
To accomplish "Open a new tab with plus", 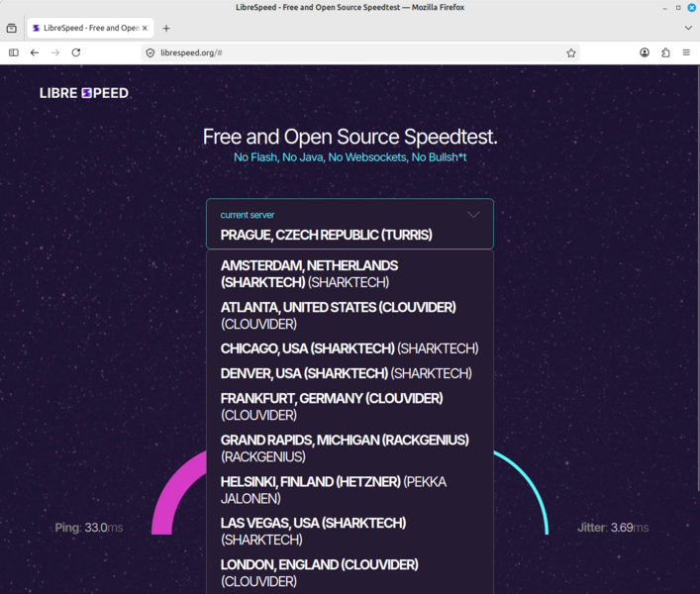I will pyautogui.click(x=166, y=28).
